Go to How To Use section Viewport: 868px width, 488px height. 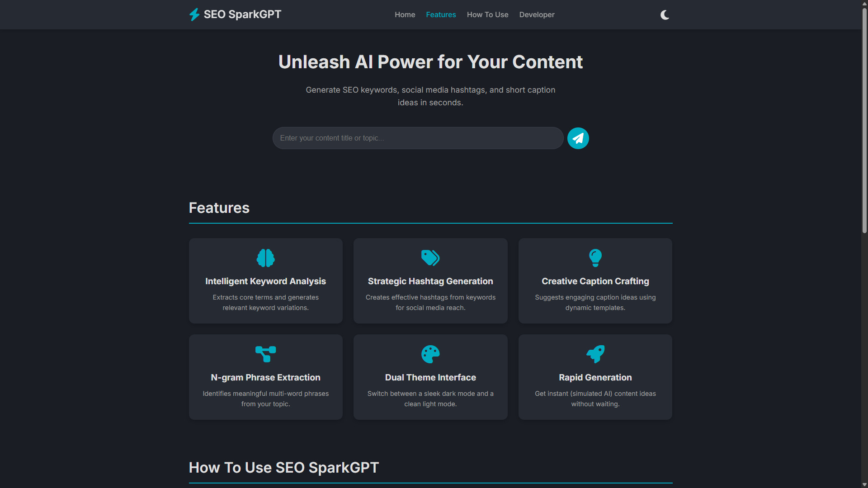pos(487,15)
